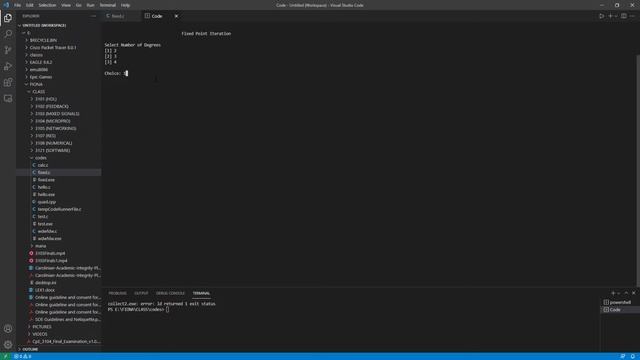Open the Go menu
Screen dimensions: 640x360
79,5
